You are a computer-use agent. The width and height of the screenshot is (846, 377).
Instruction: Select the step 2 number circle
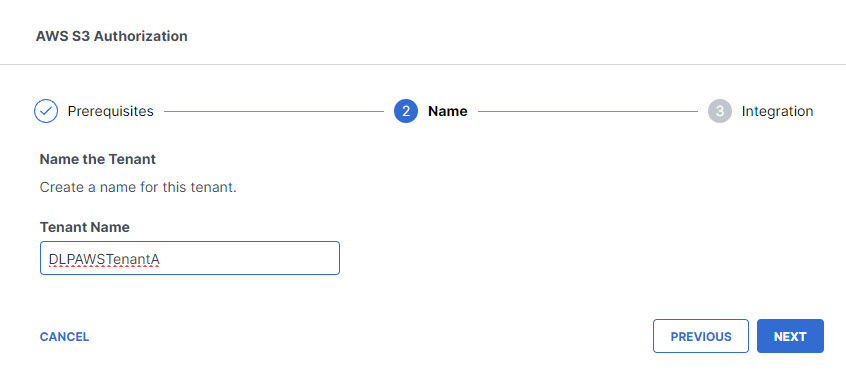[406, 111]
